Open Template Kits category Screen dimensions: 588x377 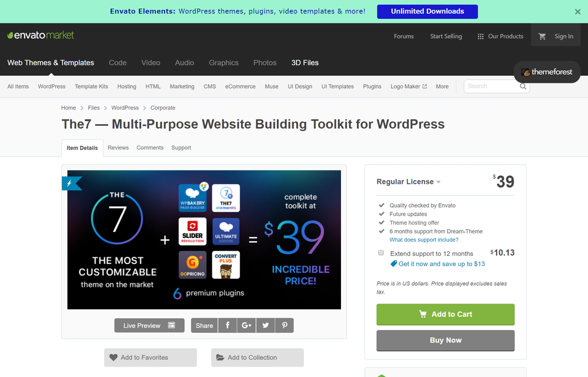coord(91,86)
